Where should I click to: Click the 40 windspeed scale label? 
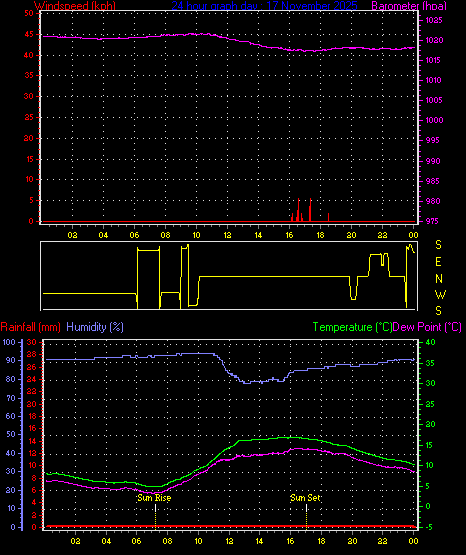[29, 55]
